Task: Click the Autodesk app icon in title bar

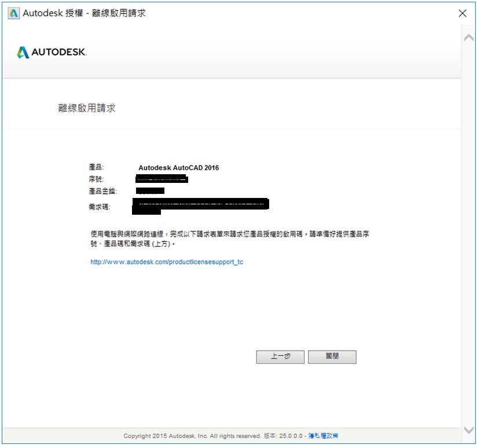Action: click(x=14, y=13)
